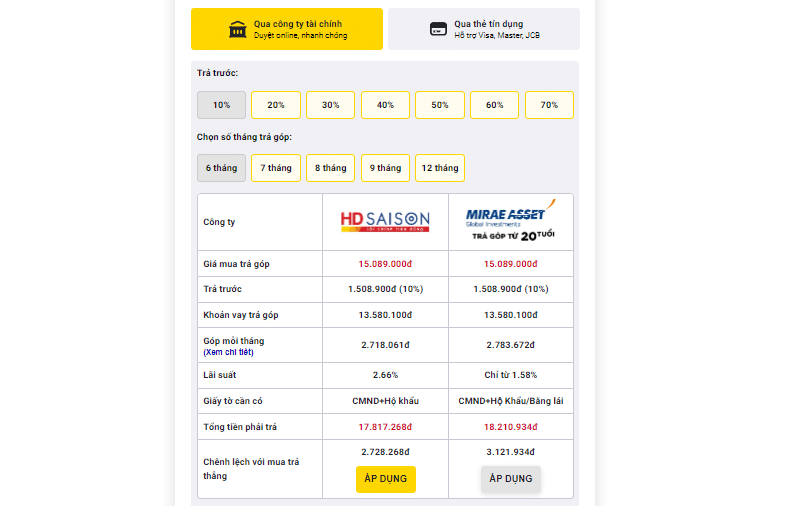The width and height of the screenshot is (800, 506).
Task: Open 'Xem chi tiết' monthly payment details
Action: 228,353
